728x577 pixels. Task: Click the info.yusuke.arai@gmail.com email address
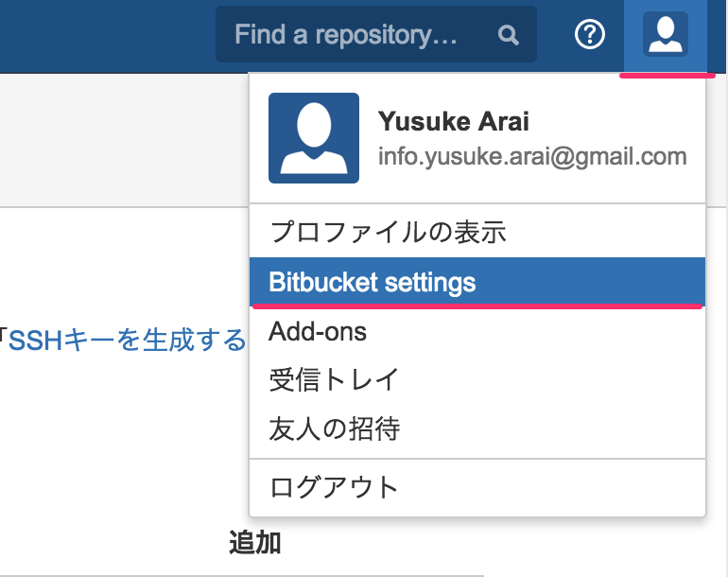[532, 157]
